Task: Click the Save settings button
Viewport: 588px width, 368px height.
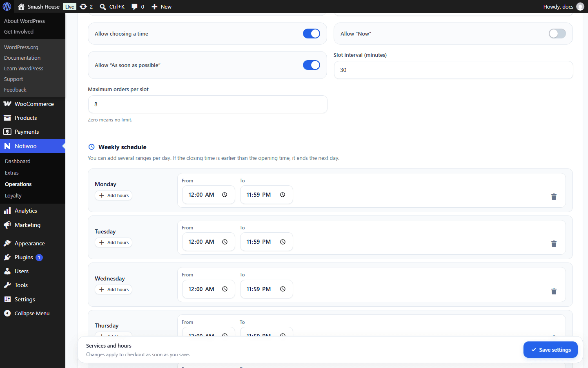Action: coord(550,350)
